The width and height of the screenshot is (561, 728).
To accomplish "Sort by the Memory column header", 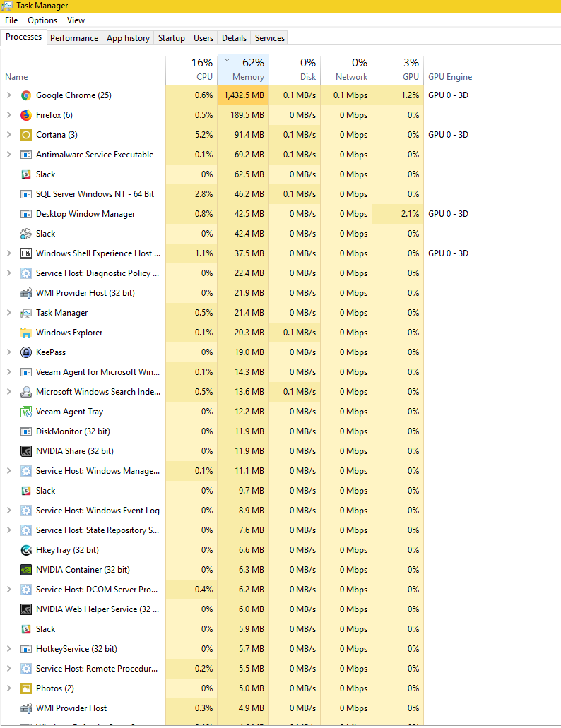I will click(x=243, y=70).
